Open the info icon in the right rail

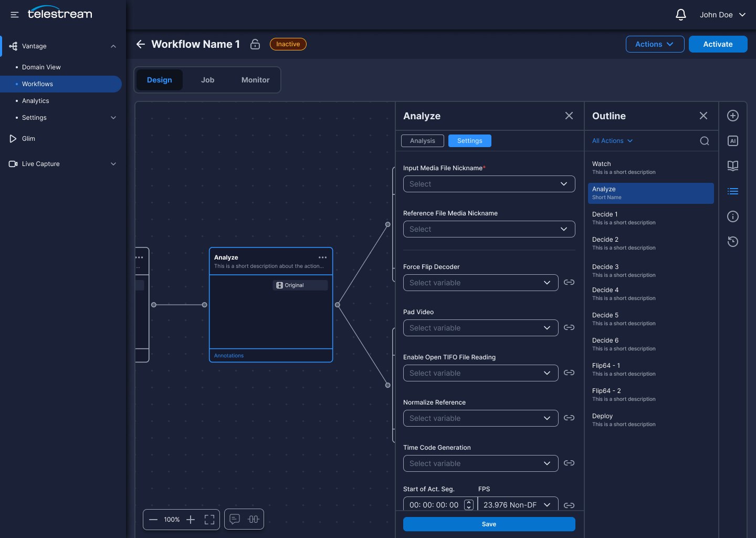tap(733, 216)
